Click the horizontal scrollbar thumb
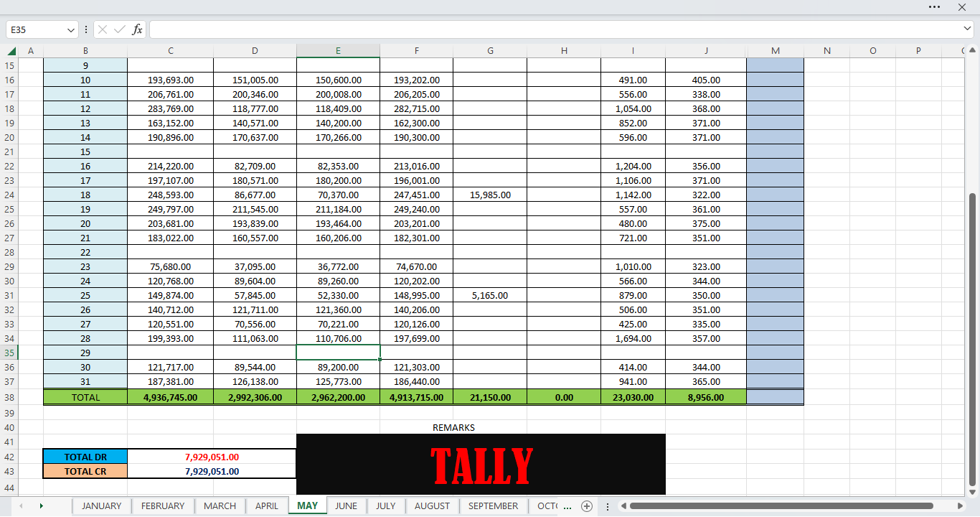 781,506
